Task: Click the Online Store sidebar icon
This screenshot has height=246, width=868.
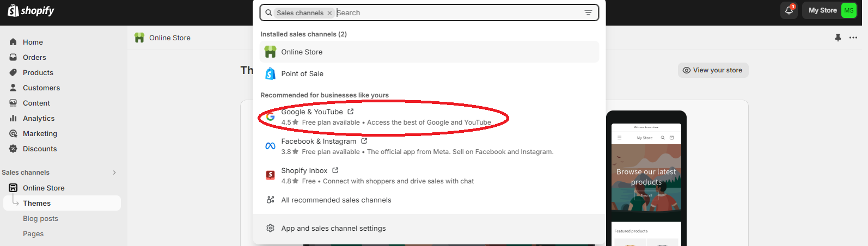Action: [13, 188]
